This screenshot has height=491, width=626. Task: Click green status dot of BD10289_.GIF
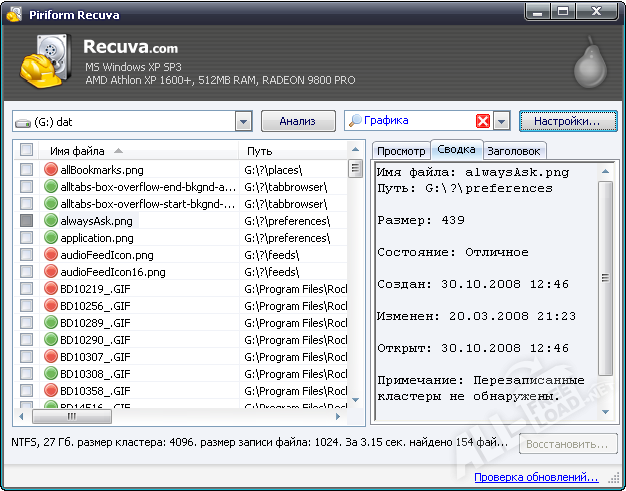pyautogui.click(x=52, y=323)
